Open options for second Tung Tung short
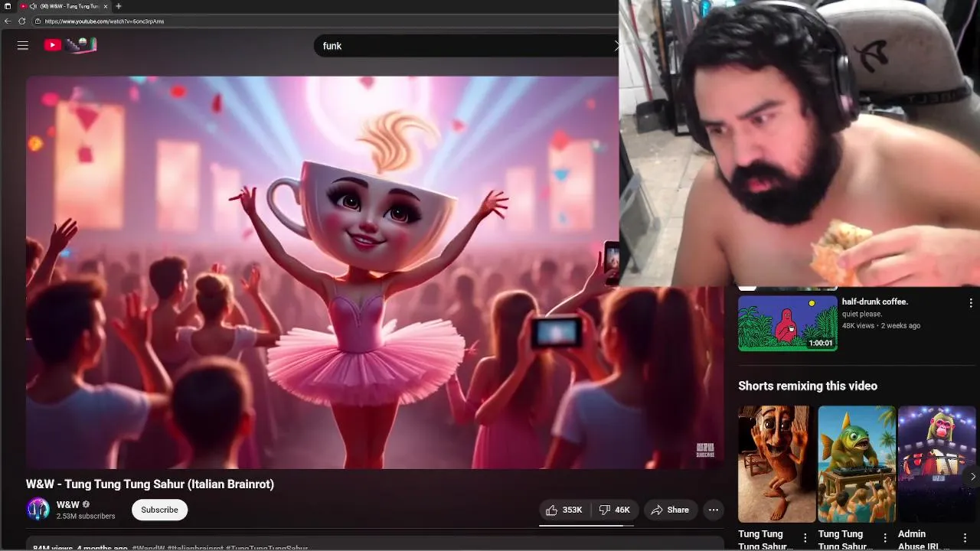 coord(885,538)
